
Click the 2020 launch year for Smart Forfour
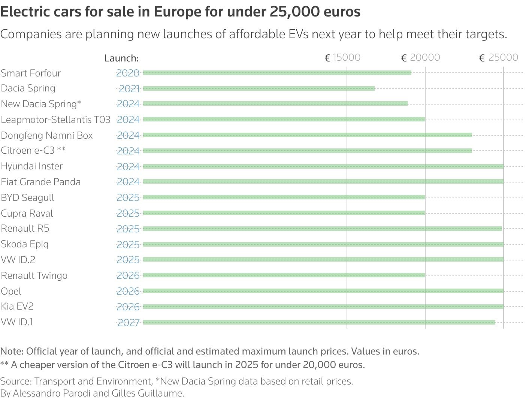pos(128,73)
